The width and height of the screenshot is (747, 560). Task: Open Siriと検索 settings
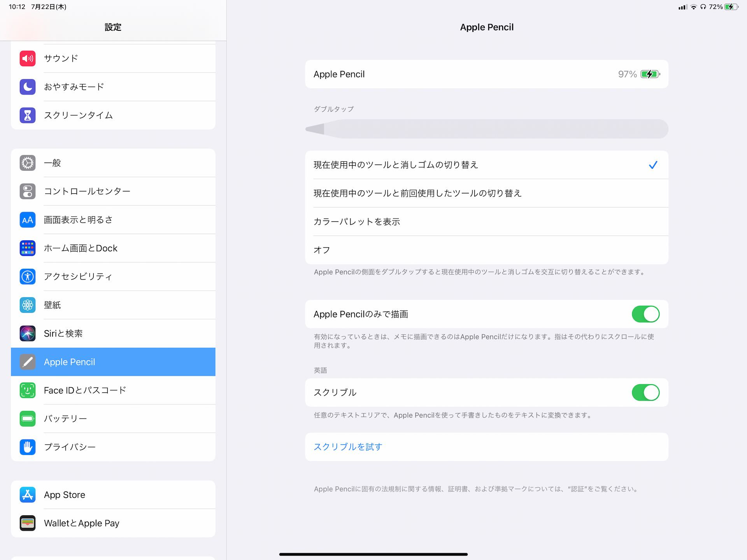[x=113, y=333]
